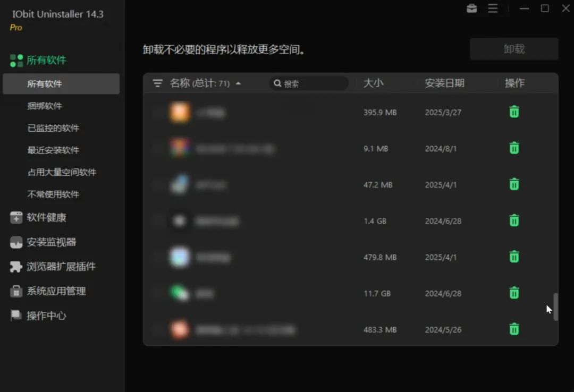
Task: Open 已监控的软件 in the sidebar
Action: coord(53,128)
